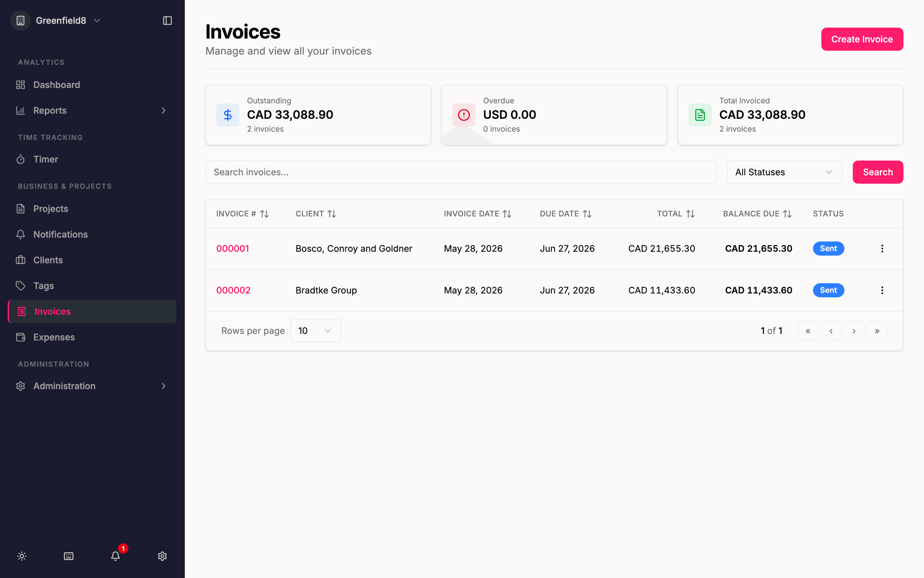Image resolution: width=924 pixels, height=578 pixels.
Task: Focus the Search invoices field
Action: [461, 172]
